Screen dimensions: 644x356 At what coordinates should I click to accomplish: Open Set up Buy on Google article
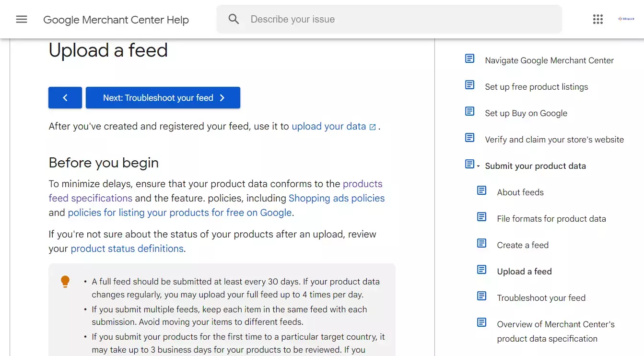[526, 113]
